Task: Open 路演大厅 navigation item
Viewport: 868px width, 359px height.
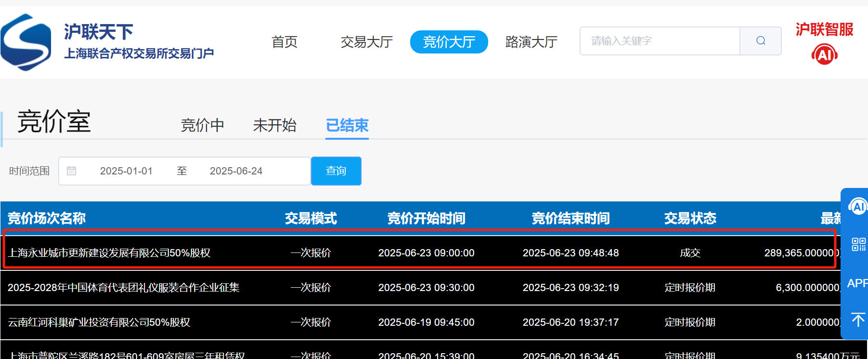Action: [x=531, y=42]
